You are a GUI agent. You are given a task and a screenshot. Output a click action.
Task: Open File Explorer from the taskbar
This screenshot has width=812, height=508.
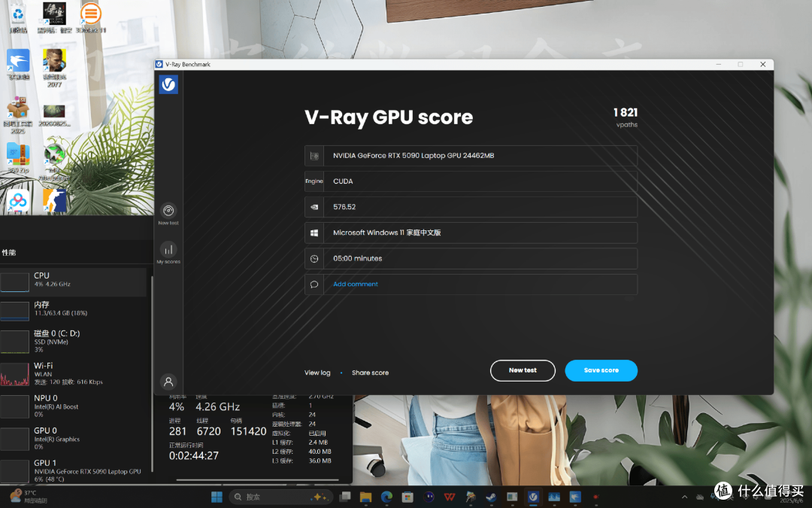click(365, 497)
